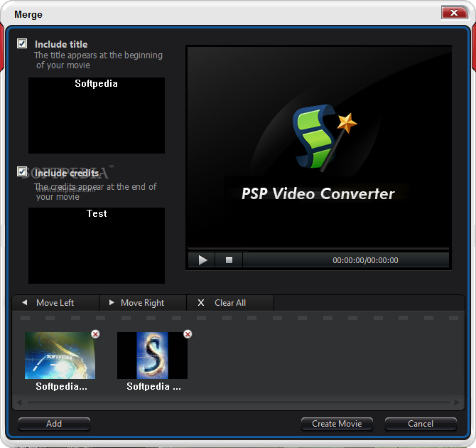Close the Merge dialog
Viewport: 476px width, 448px height.
tap(454, 13)
